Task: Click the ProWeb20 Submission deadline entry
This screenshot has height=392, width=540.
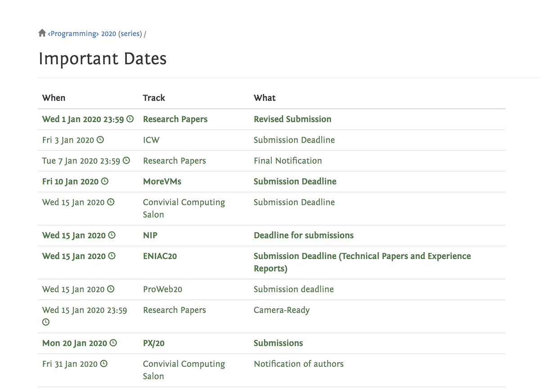Action: coord(294,289)
